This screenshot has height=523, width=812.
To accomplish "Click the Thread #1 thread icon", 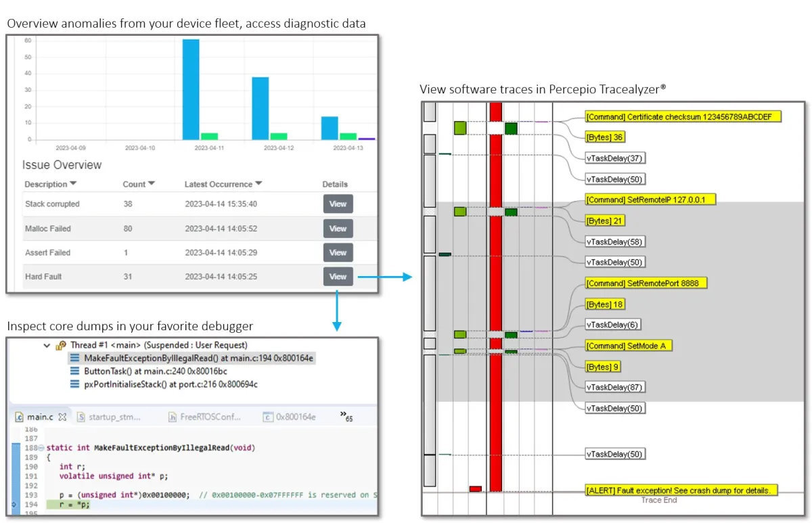I will (x=62, y=345).
